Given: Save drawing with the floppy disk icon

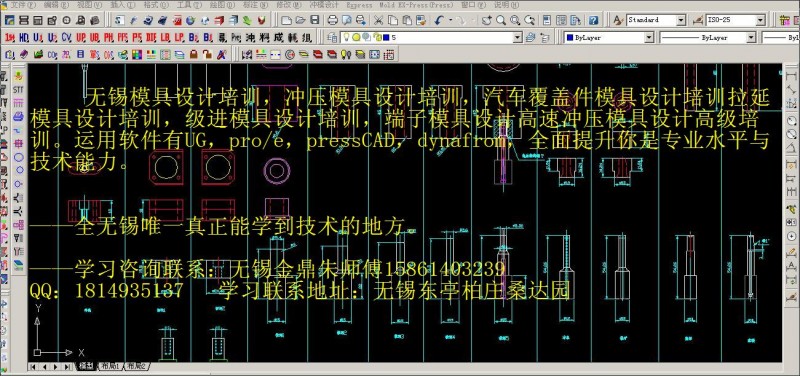Looking at the screenshot, I should (315, 20).
